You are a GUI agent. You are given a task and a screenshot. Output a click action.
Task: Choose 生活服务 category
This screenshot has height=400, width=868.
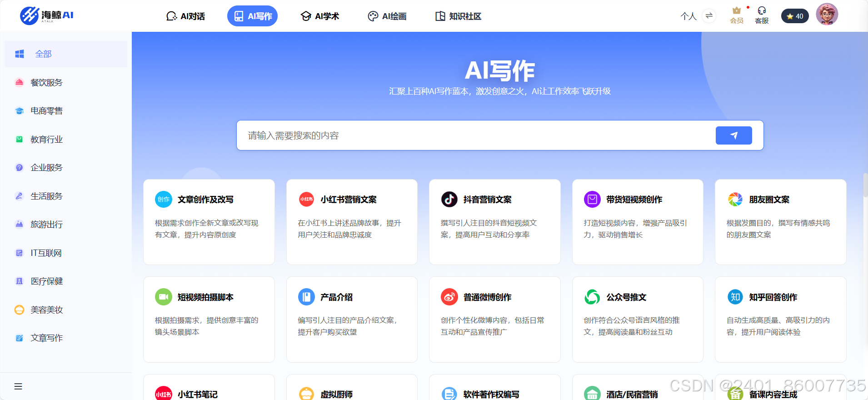click(66, 196)
